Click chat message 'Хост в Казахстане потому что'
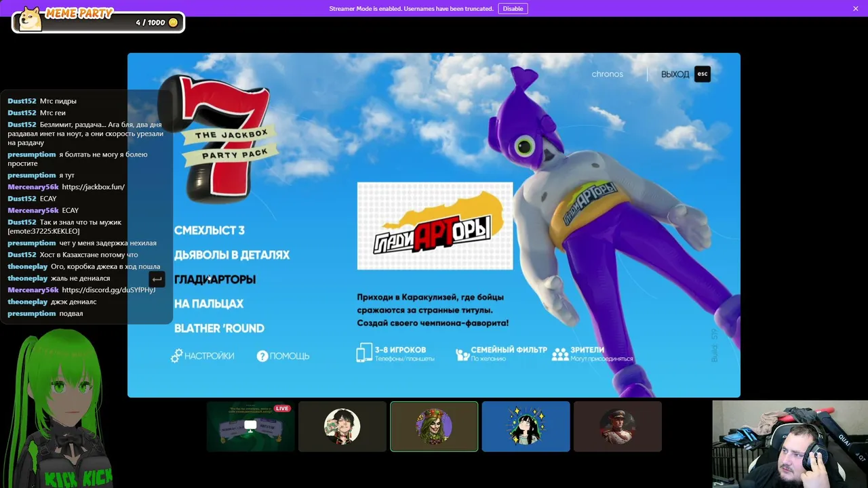 pyautogui.click(x=89, y=255)
